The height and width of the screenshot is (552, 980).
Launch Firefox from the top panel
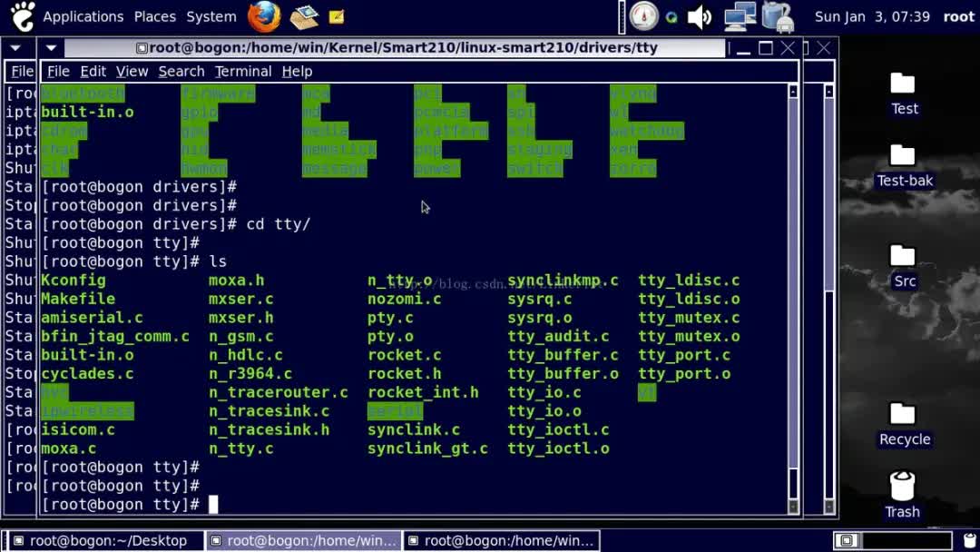point(263,15)
